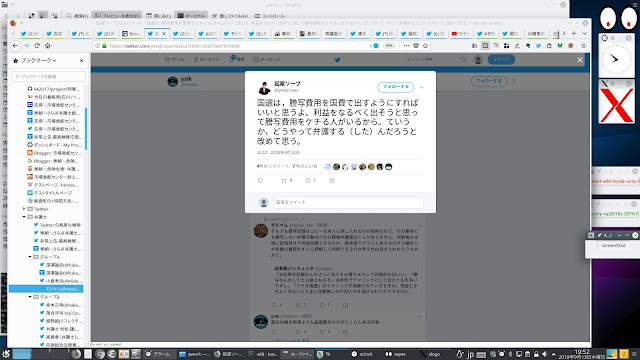Click Dolphin 検索 search button
This screenshot has height=360, width=640.
point(77,16)
